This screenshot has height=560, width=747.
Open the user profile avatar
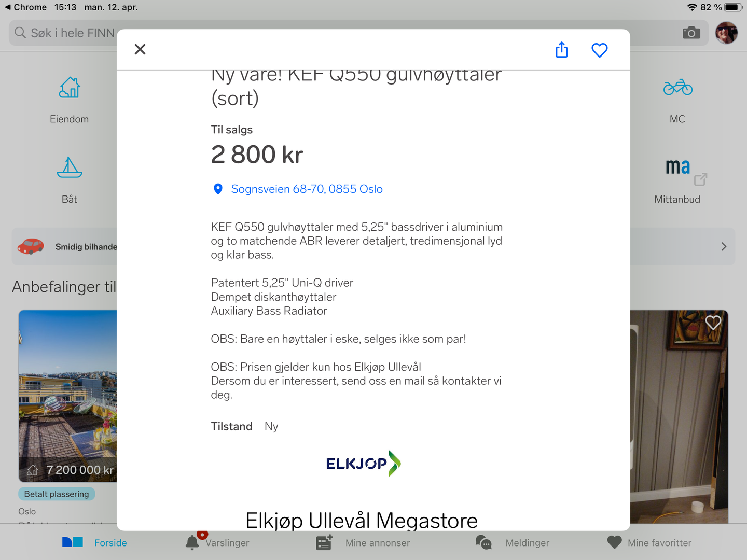click(x=726, y=33)
